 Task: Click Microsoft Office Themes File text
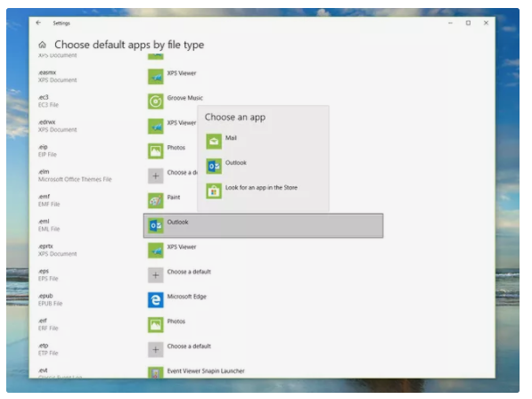pos(75,179)
